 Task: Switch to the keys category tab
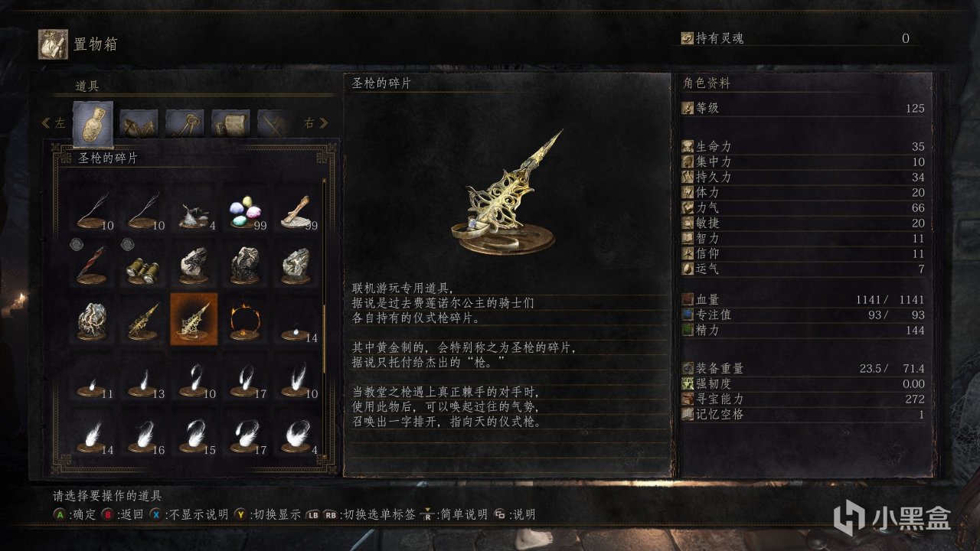(185, 122)
